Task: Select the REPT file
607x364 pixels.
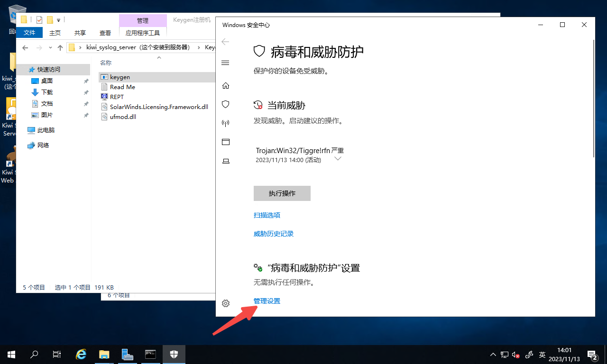Action: (117, 97)
